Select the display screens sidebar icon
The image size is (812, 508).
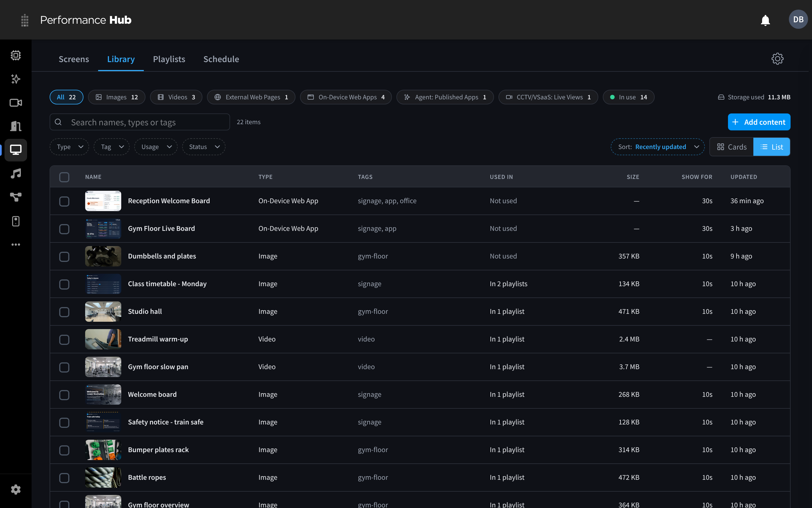click(x=16, y=150)
